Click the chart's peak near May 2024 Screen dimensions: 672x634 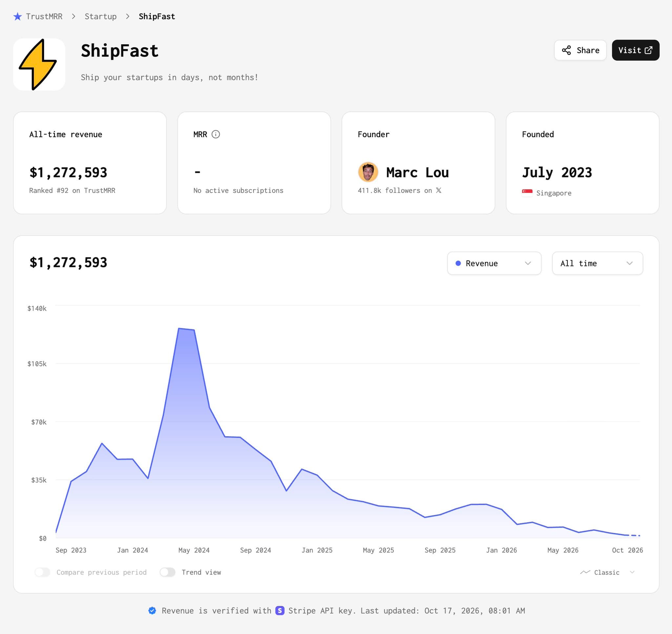tap(178, 328)
